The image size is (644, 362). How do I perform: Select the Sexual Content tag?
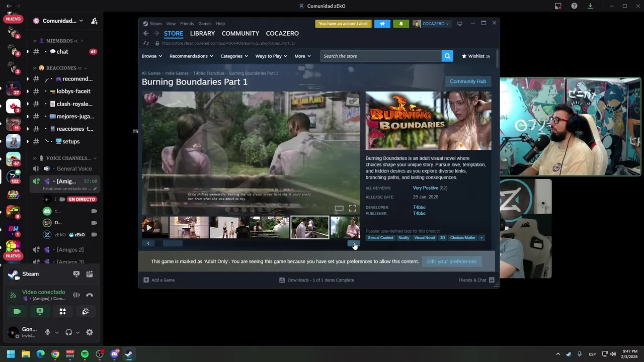[x=380, y=238]
